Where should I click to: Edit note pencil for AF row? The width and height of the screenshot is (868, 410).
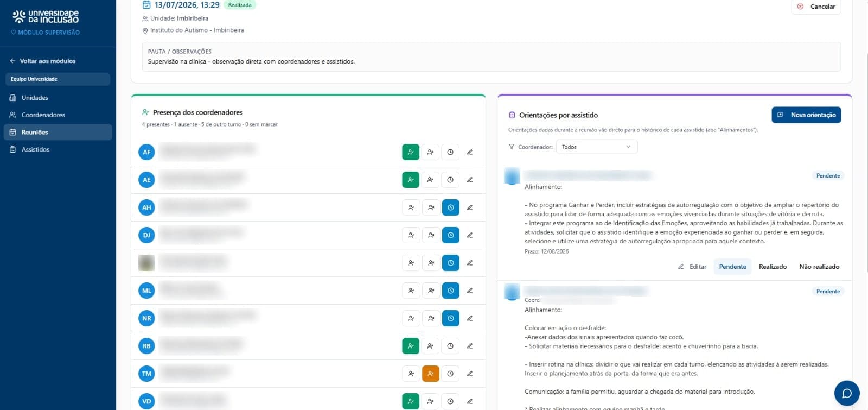(470, 152)
